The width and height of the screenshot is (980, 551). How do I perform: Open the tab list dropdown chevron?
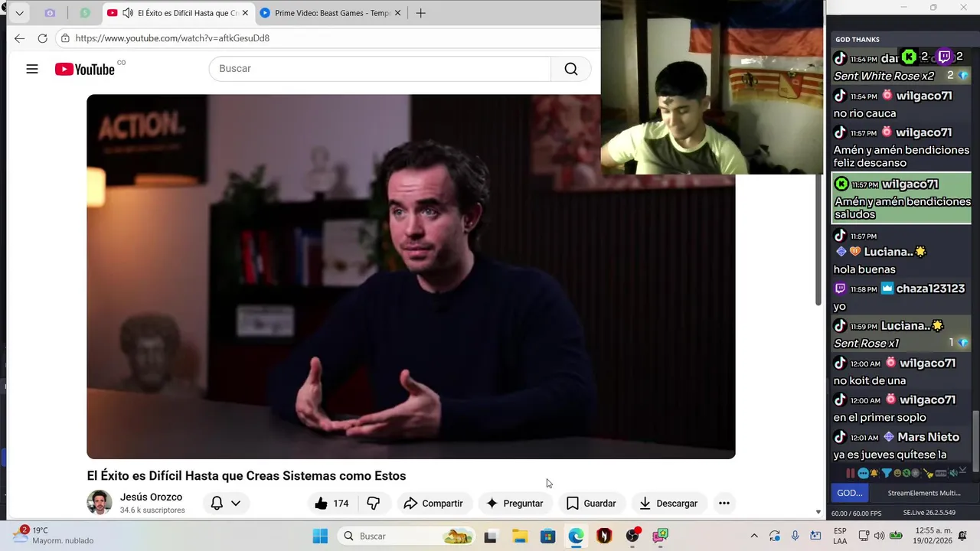[19, 13]
